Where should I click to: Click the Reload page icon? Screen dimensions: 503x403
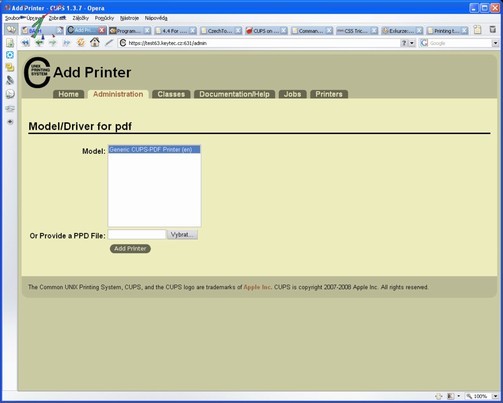[81, 43]
